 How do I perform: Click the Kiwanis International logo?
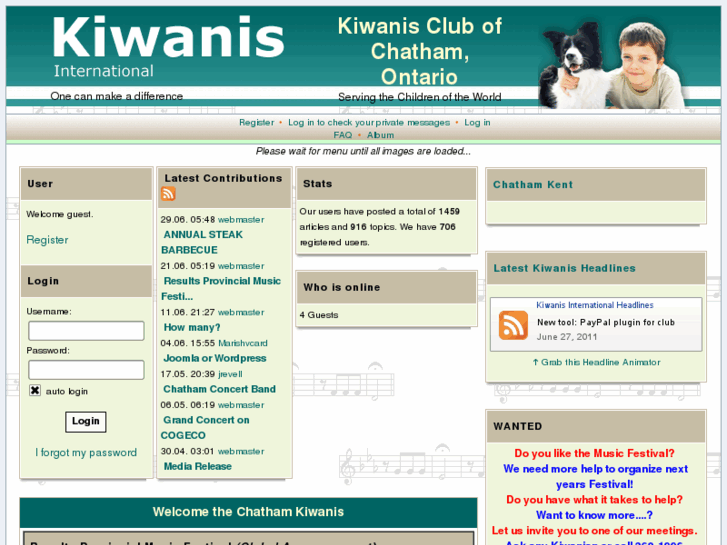click(168, 46)
